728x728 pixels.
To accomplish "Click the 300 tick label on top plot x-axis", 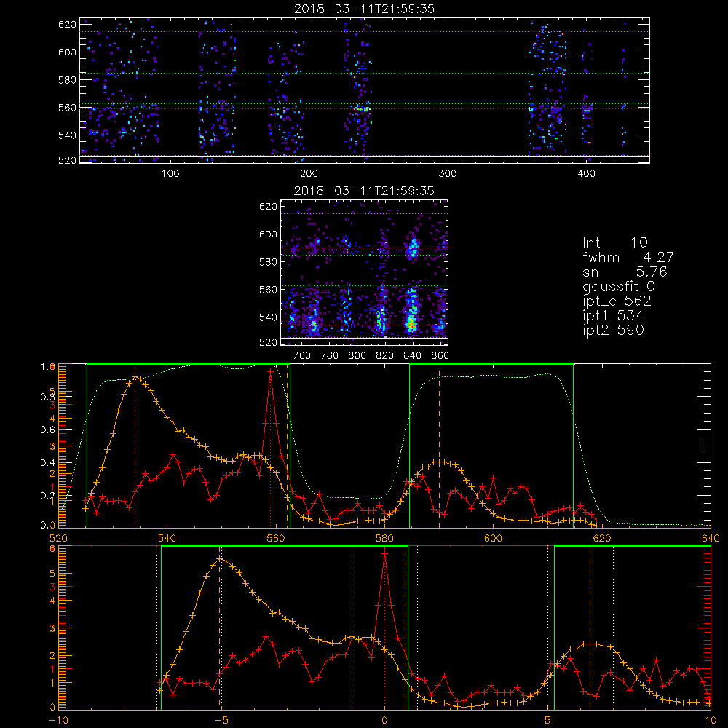I will tap(448, 174).
